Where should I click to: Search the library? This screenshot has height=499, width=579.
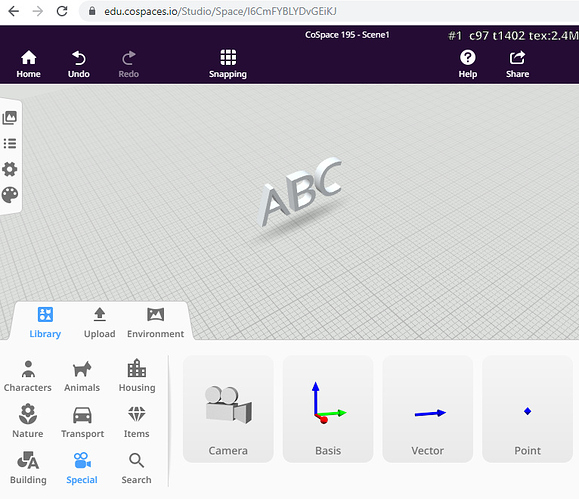136,468
